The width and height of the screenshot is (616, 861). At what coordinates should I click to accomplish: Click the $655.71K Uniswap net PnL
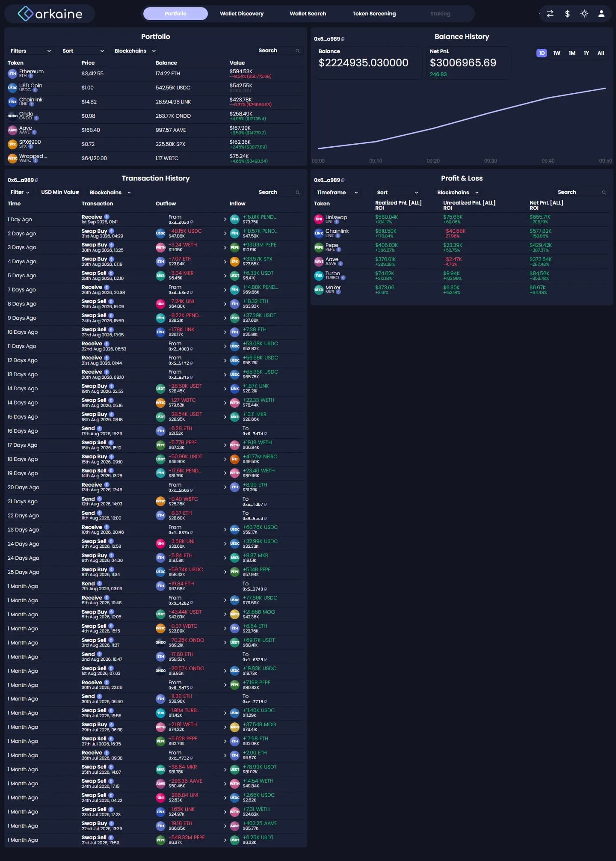click(x=540, y=217)
